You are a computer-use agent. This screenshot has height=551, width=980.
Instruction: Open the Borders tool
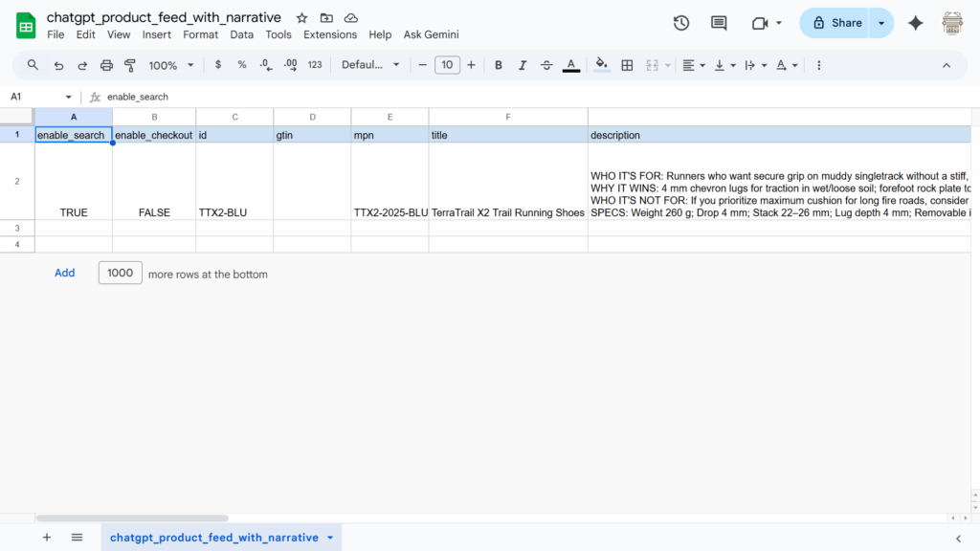(x=626, y=65)
